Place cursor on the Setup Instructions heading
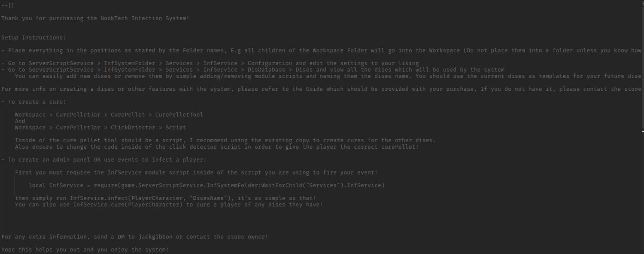644x254 pixels. [33, 37]
